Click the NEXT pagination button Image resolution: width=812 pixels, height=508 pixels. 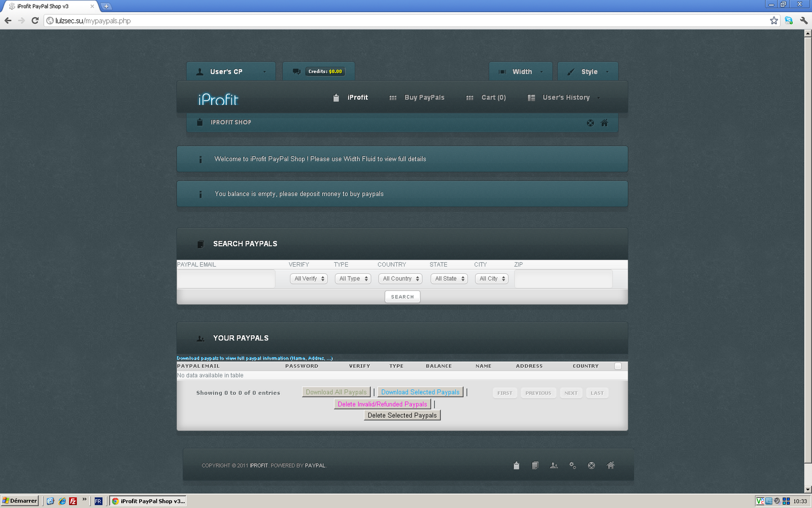pyautogui.click(x=571, y=393)
